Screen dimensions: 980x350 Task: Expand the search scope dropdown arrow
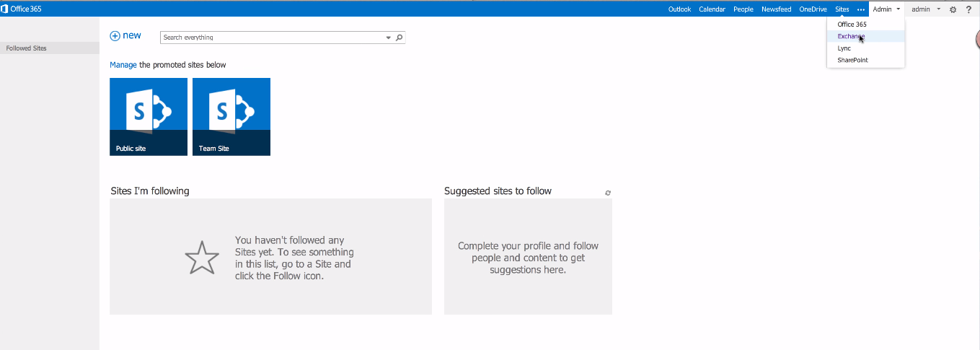point(389,38)
